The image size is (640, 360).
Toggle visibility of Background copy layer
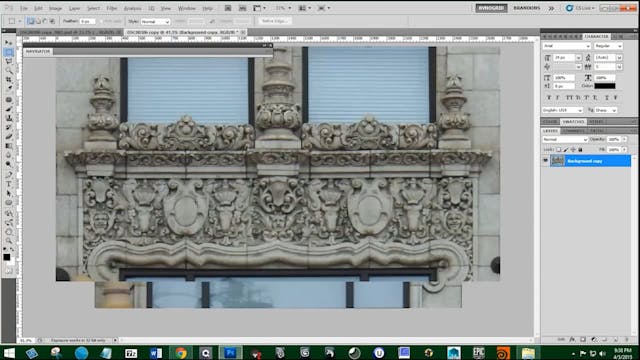tap(546, 161)
